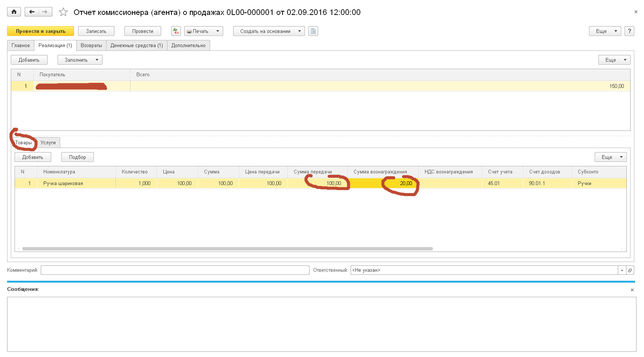This screenshot has width=644, height=357.
Task: Open the Ответственный dropdown arrow
Action: tap(622, 270)
